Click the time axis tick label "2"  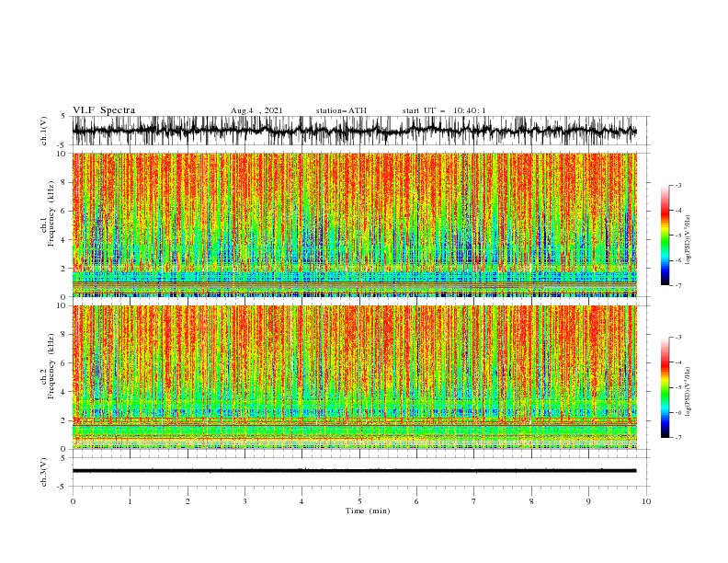tap(188, 501)
